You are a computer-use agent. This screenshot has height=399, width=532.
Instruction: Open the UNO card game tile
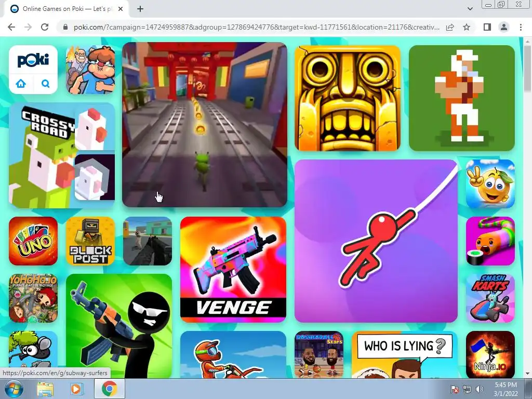click(x=33, y=241)
